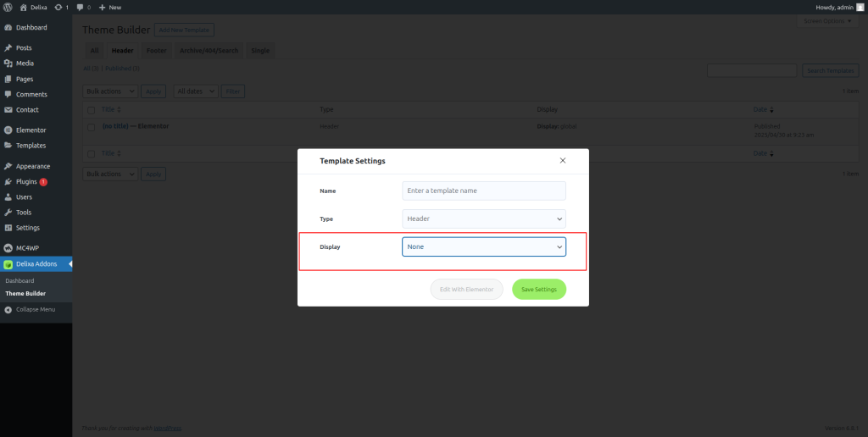The image size is (868, 437).
Task: Select the Archive/404/Search tab
Action: coord(209,50)
